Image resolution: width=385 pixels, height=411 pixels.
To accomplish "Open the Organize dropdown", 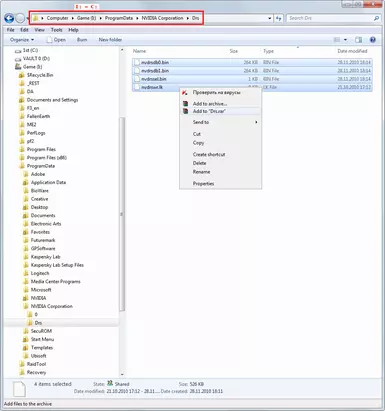I will tap(22, 40).
